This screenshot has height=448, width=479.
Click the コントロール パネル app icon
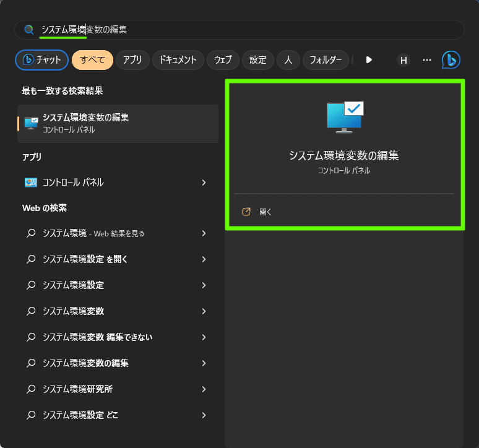point(31,183)
